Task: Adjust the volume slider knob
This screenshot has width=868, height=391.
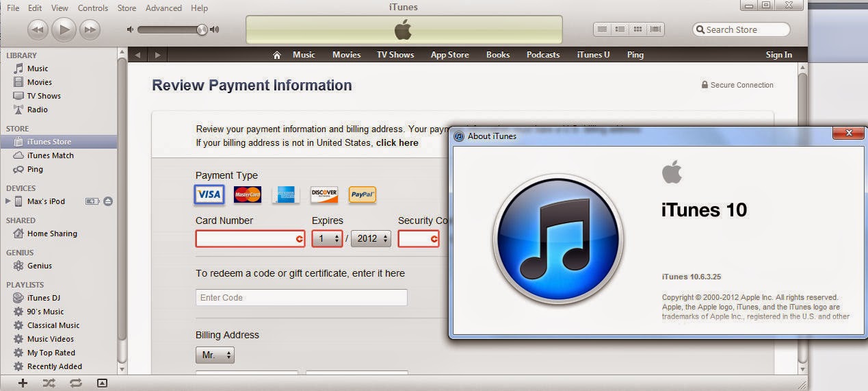Action: (x=202, y=29)
